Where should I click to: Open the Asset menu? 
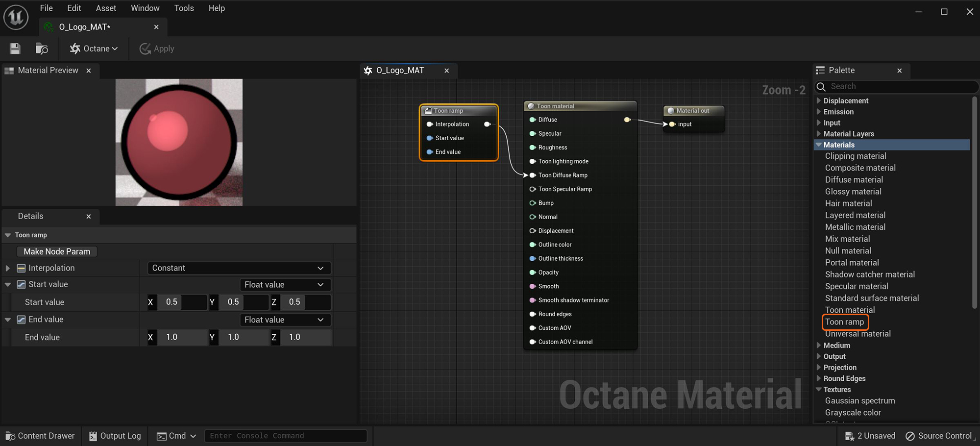click(x=106, y=8)
